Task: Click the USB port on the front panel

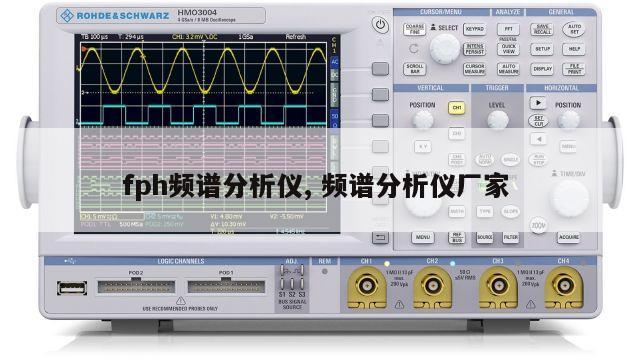Action: [71, 288]
